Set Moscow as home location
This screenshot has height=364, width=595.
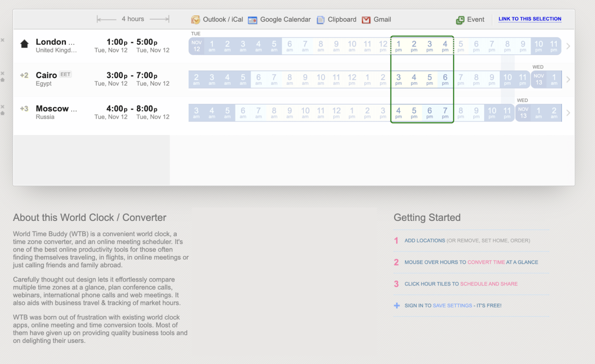click(x=3, y=113)
